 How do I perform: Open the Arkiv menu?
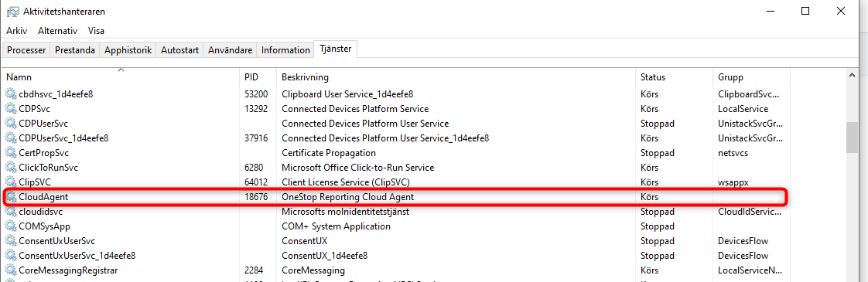16,31
